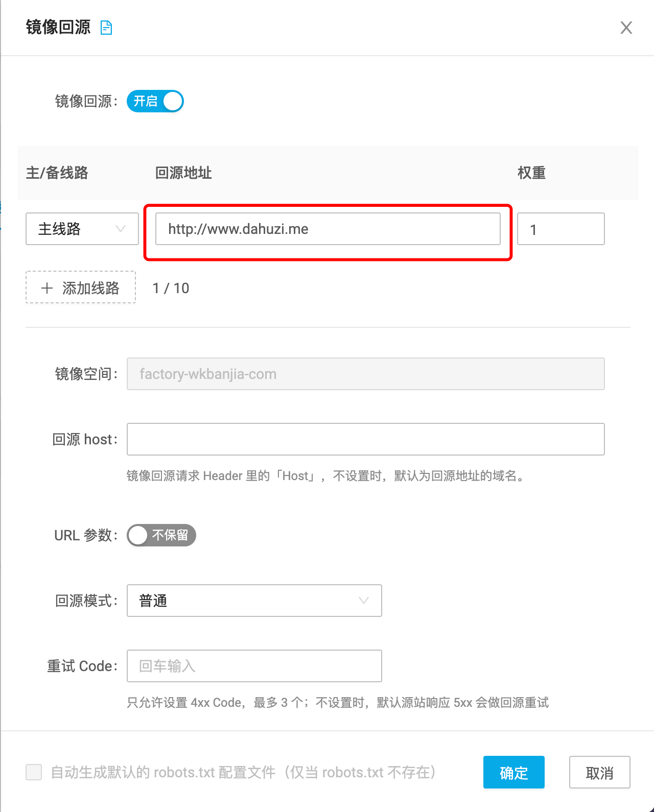Click the chevron arrow in 回源模式 select
654x812 pixels.
pyautogui.click(x=364, y=601)
